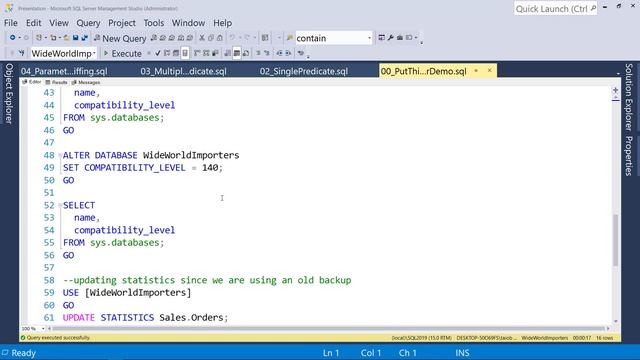This screenshot has height=360, width=640.
Task: Open the Undo history dropdown arrow
Action: pos(240,38)
